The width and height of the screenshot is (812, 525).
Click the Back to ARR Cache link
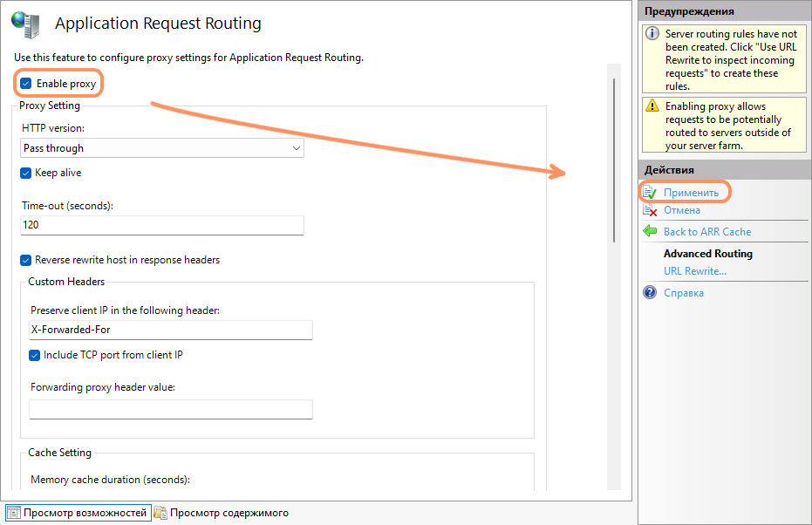click(x=706, y=231)
